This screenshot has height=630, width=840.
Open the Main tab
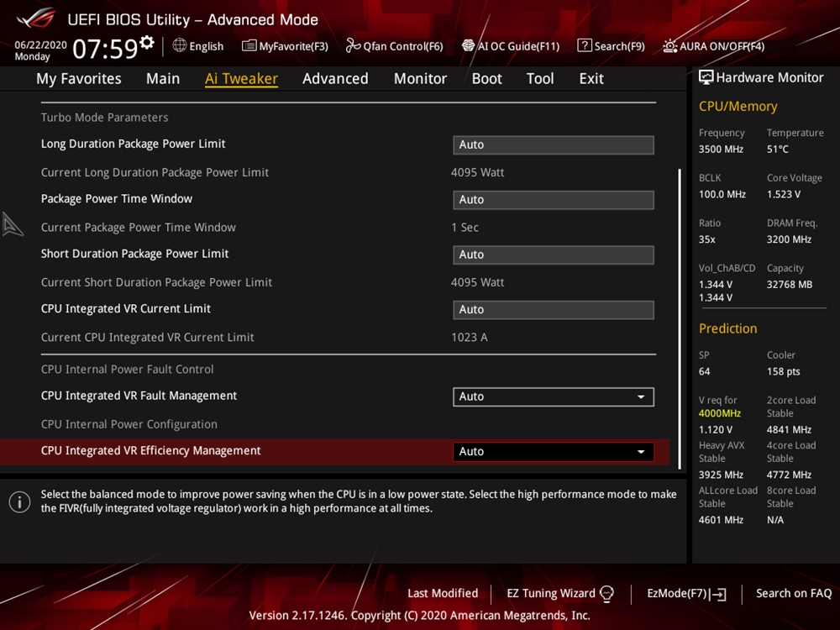163,79
